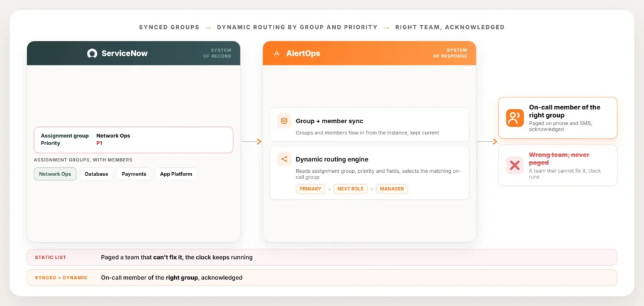Click the Dynamic routing engine title
This screenshot has width=644, height=306.
[x=332, y=159]
